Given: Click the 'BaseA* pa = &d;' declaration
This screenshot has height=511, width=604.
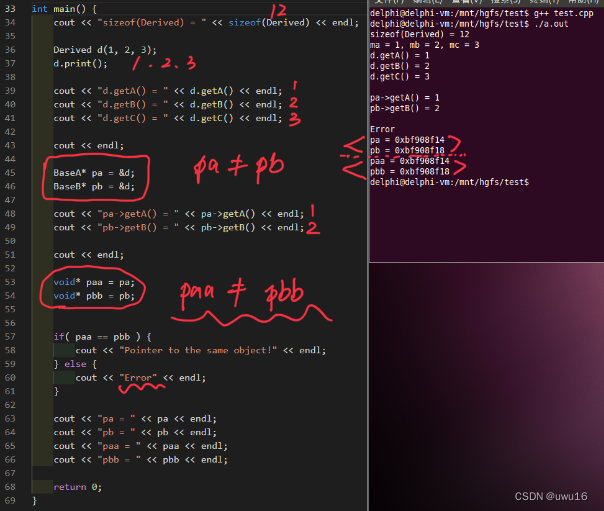Looking at the screenshot, I should 94,173.
